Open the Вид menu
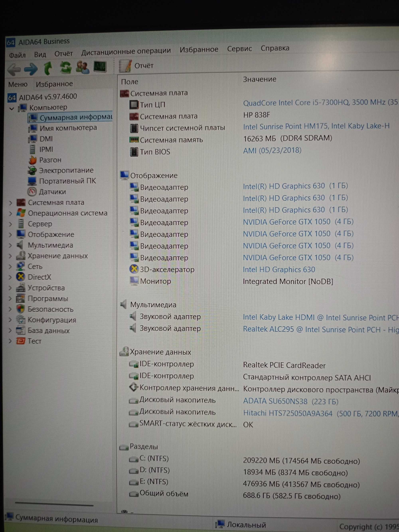This screenshot has height=532, width=399. pos(40,55)
